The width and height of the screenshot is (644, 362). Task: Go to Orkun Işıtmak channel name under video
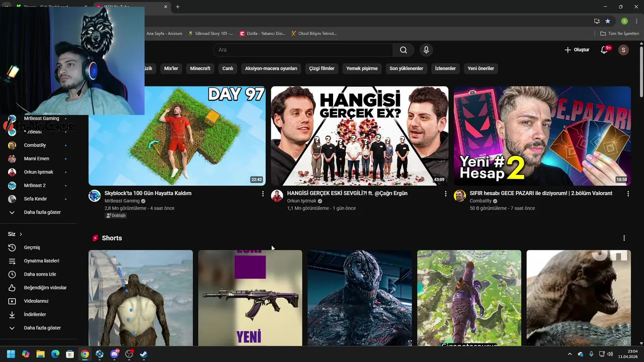pos(302,201)
